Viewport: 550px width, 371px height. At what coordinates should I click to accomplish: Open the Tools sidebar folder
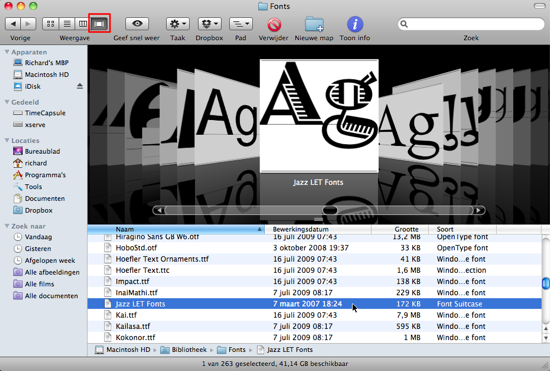coord(27,187)
